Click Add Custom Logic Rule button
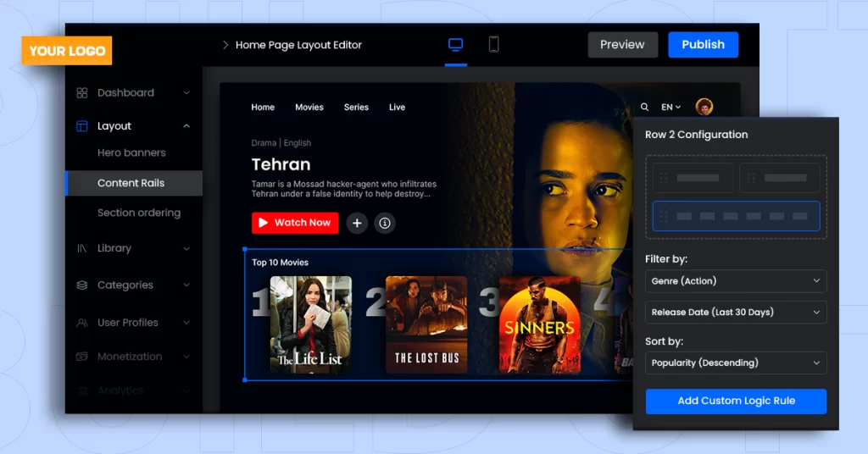The height and width of the screenshot is (454, 868). pos(736,401)
